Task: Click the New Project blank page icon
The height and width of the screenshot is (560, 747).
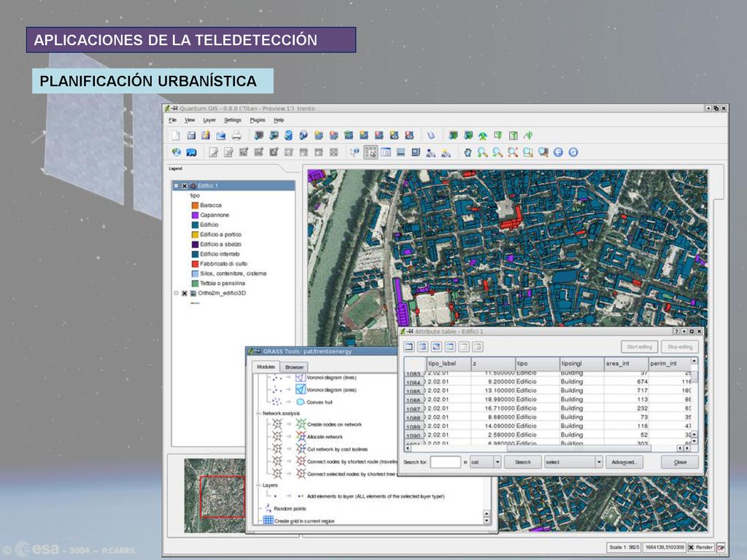Action: point(176,136)
